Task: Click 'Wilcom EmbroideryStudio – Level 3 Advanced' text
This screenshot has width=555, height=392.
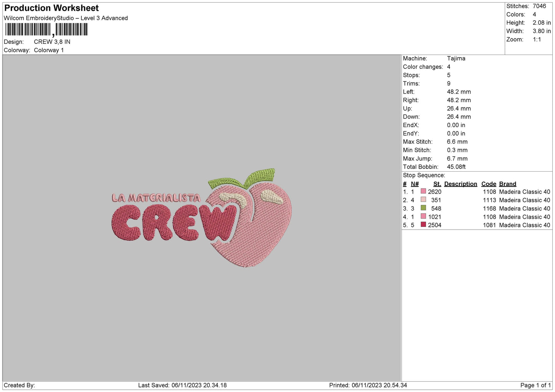Action: (66, 18)
